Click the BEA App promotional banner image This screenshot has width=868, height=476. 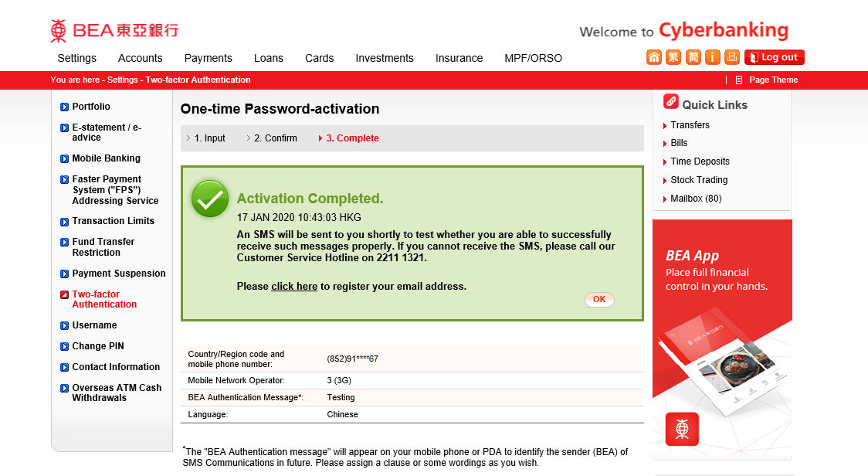click(722, 339)
